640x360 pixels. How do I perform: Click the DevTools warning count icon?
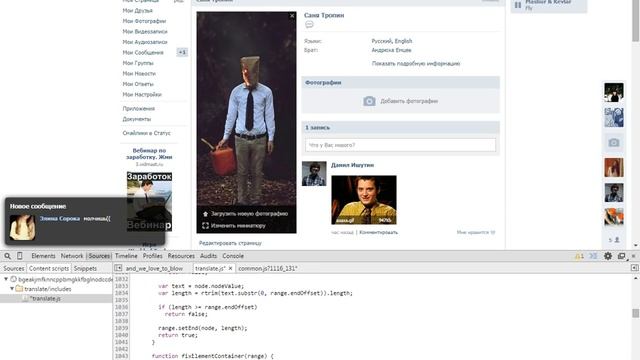(x=579, y=256)
